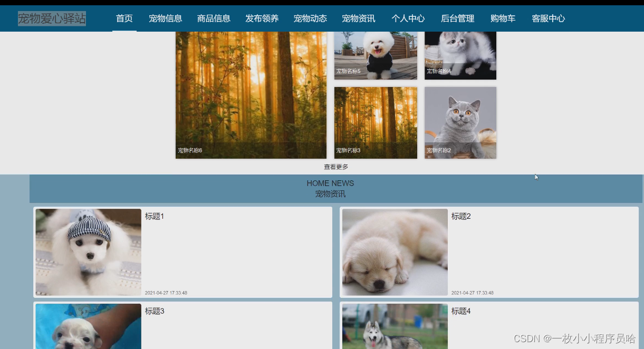Viewport: 644px width, 349px height.
Task: Open 商品信息 in the navigation bar
Action: click(x=214, y=18)
